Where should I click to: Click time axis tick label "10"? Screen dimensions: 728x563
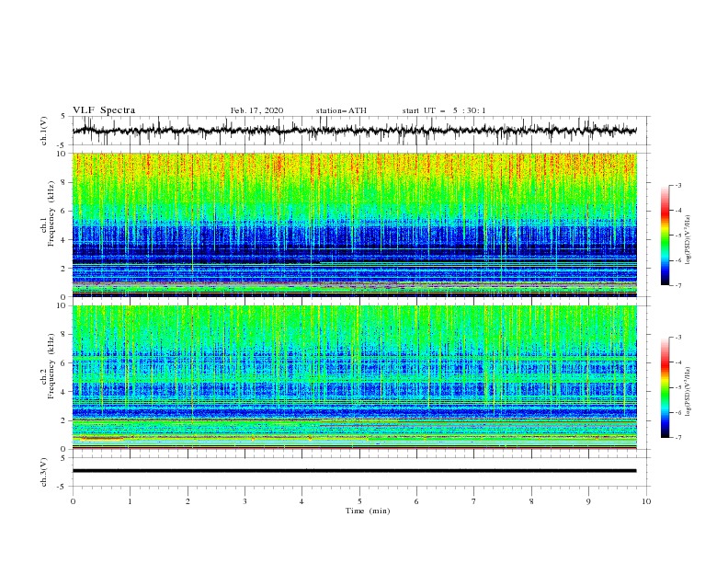coord(646,501)
